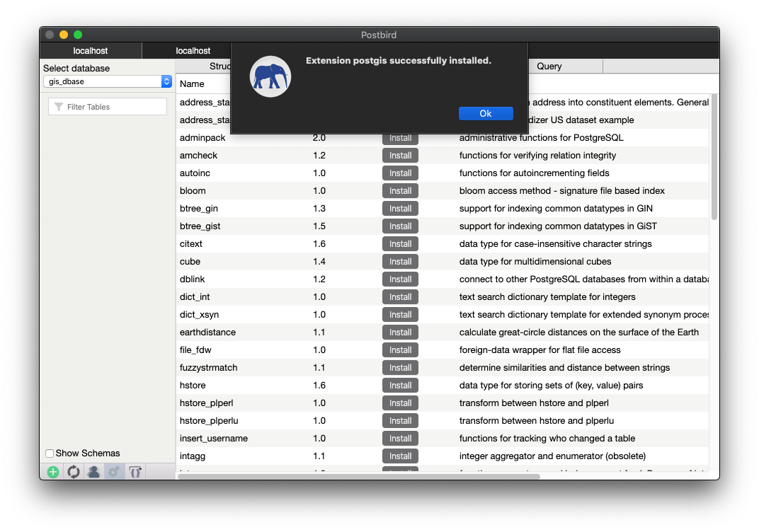Switch to the first localhost tab
The width and height of the screenshot is (759, 532).
91,51
